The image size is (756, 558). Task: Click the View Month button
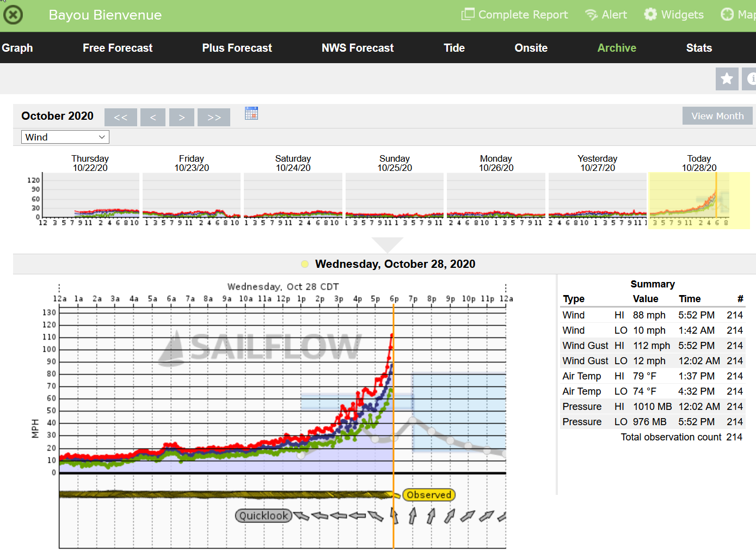pyautogui.click(x=717, y=116)
